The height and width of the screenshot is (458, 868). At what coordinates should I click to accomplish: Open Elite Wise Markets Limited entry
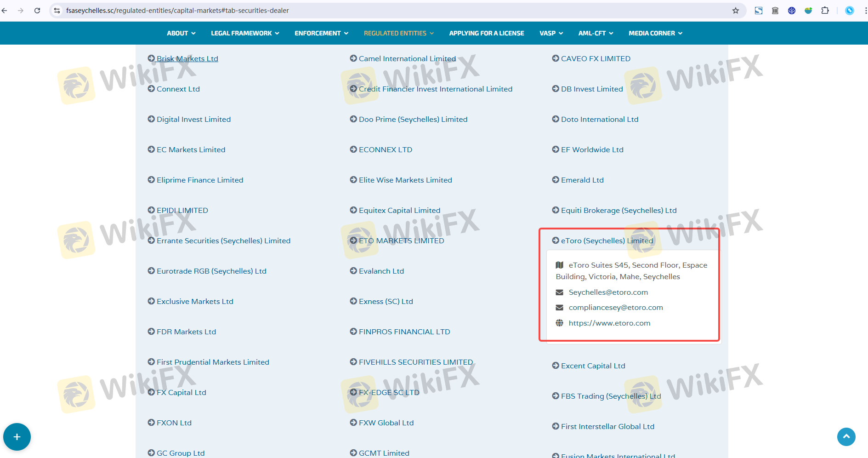[x=406, y=180]
